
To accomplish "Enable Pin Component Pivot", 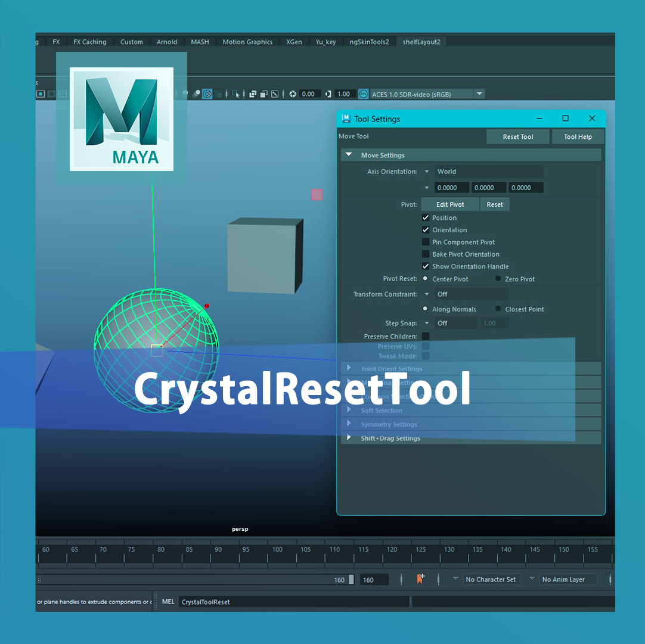I will click(x=426, y=242).
